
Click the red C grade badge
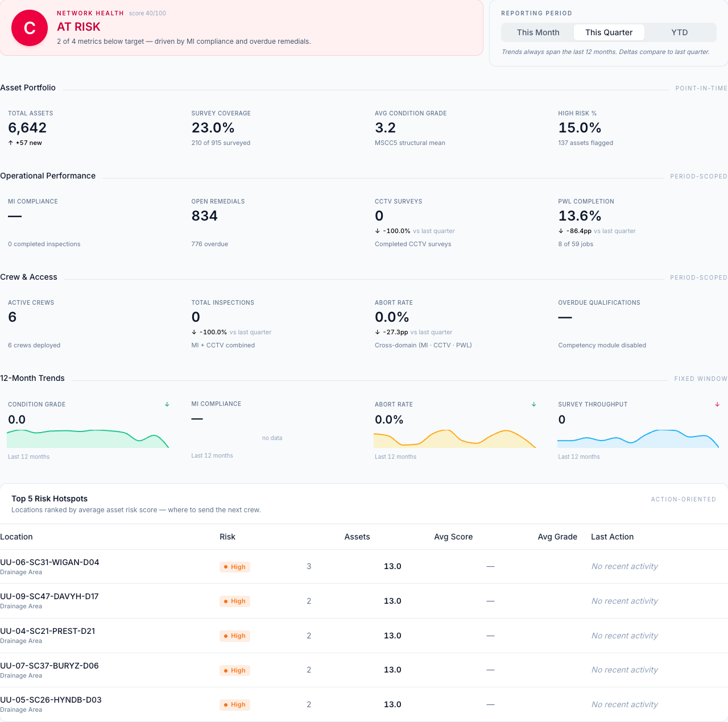30,28
